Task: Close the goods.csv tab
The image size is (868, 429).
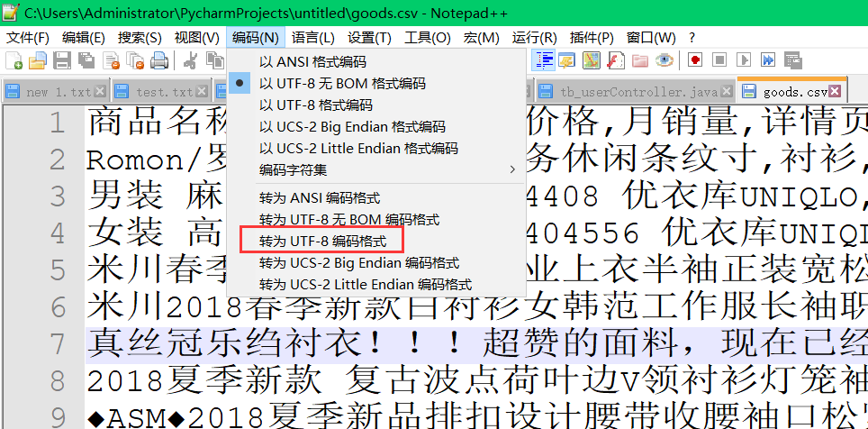Action: tap(836, 92)
